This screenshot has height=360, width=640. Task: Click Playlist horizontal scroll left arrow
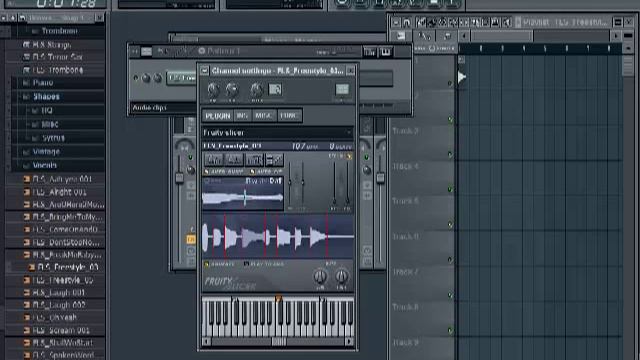pyautogui.click(x=464, y=36)
